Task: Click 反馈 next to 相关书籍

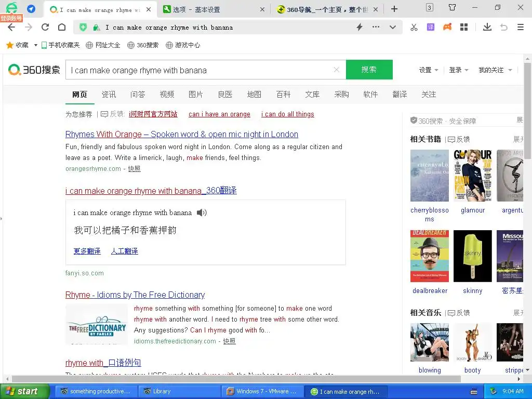Action: point(459,139)
